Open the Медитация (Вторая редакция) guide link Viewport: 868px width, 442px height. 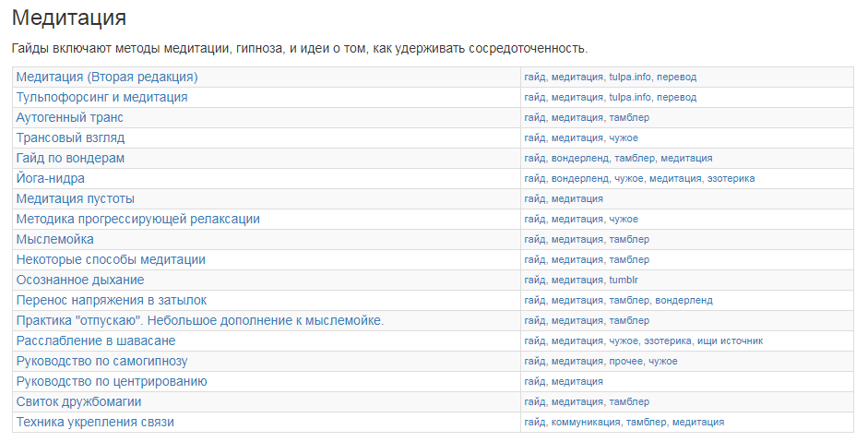click(x=107, y=77)
